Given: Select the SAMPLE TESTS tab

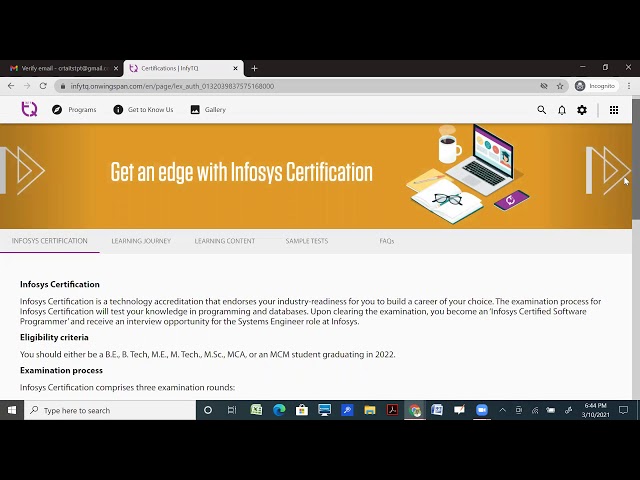Looking at the screenshot, I should [307, 241].
